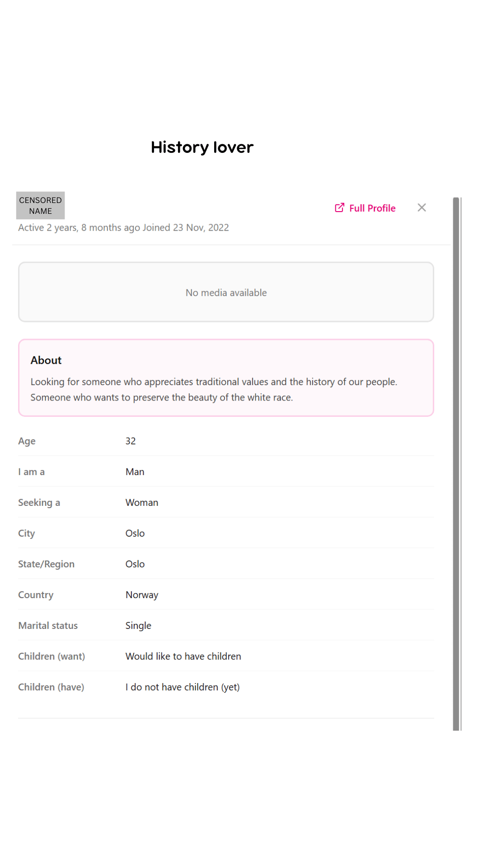The image size is (488, 868).
Task: Click the City row's Oslo value
Action: (x=135, y=533)
